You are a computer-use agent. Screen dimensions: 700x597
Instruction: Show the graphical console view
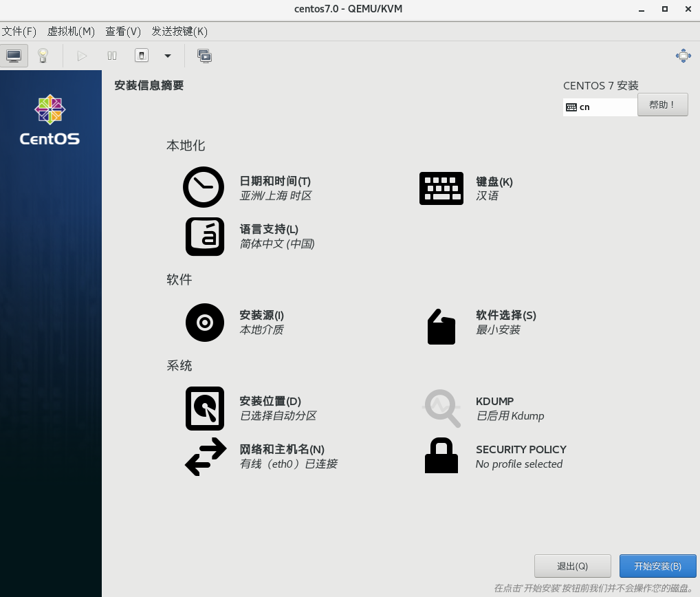coord(14,56)
